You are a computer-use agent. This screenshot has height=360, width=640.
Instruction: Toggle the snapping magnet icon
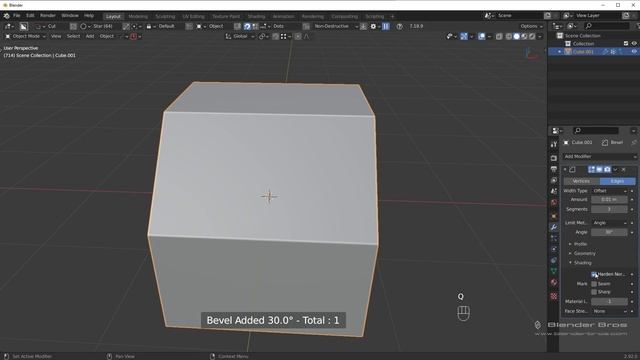point(276,36)
